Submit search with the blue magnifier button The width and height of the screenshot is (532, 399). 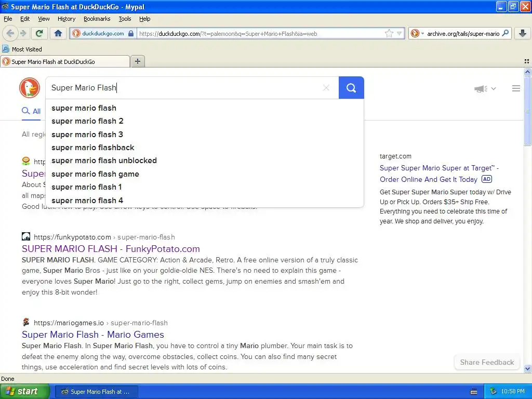(351, 88)
